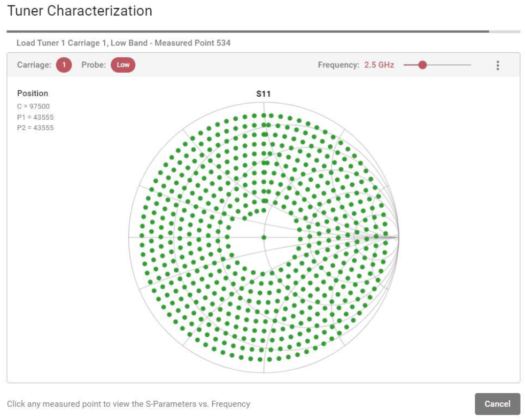Click the Frequency: label
Image resolution: width=525 pixels, height=420 pixels.
click(338, 65)
